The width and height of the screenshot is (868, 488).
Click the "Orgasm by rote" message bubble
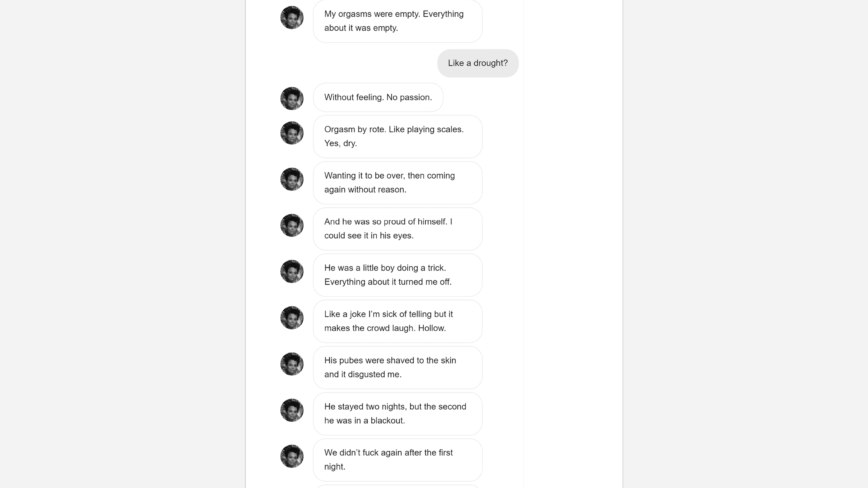pos(397,136)
